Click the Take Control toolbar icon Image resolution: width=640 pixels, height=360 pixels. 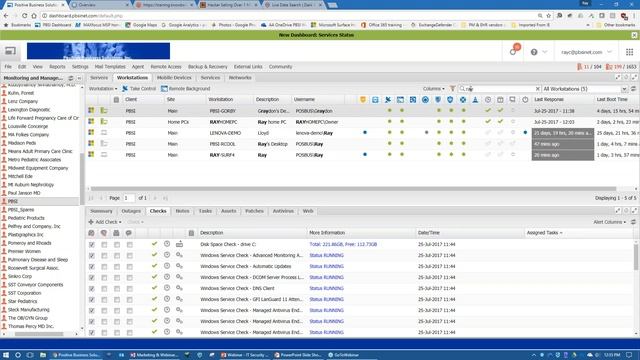coord(125,89)
